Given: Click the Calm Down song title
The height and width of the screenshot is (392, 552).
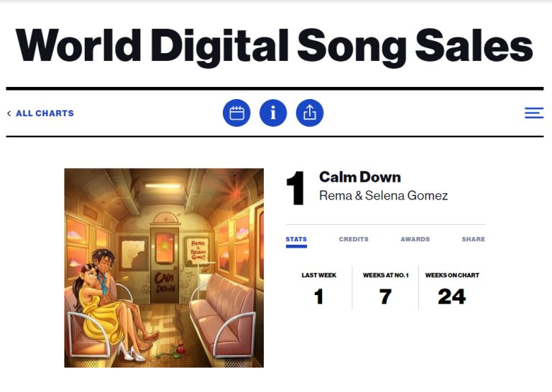Looking at the screenshot, I should tap(360, 177).
